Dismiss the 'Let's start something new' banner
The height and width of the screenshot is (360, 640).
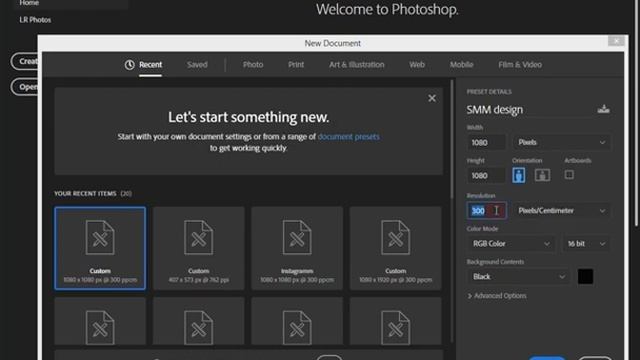(x=432, y=98)
